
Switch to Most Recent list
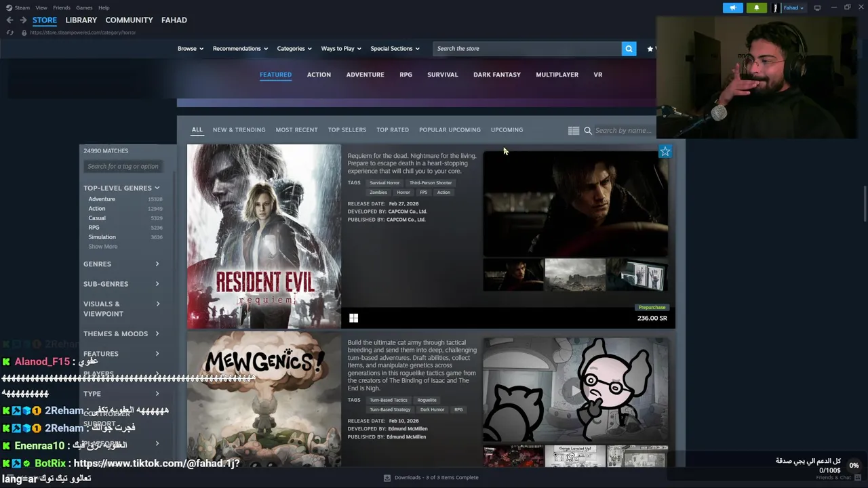(x=296, y=130)
